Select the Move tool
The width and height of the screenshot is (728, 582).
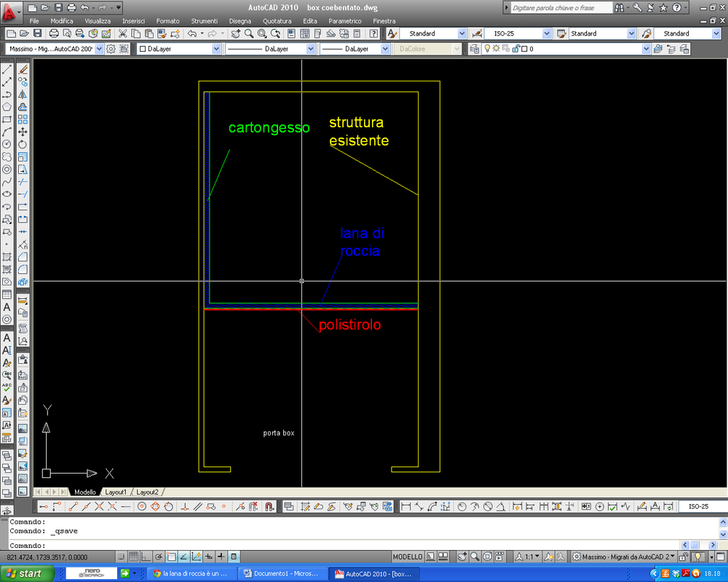23,132
